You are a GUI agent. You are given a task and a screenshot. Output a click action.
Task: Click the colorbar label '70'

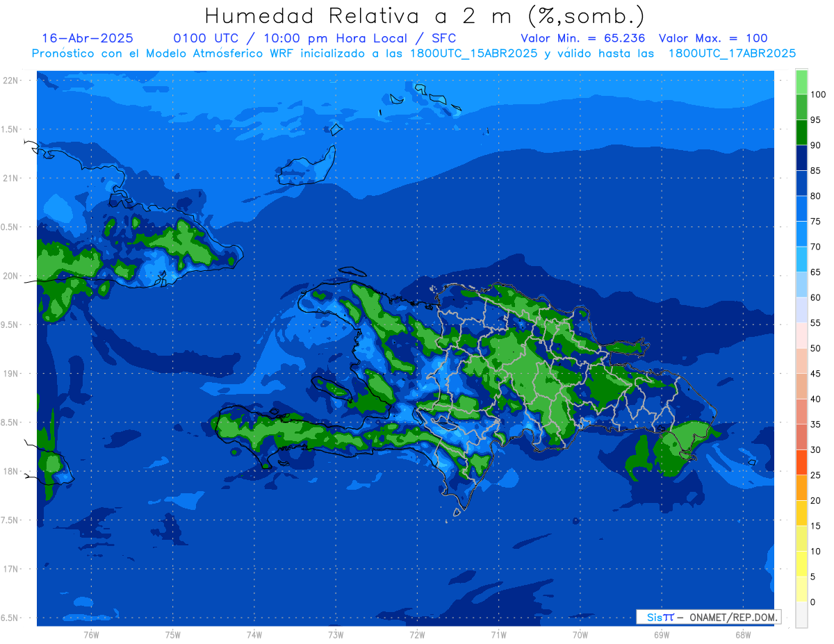[x=815, y=247]
